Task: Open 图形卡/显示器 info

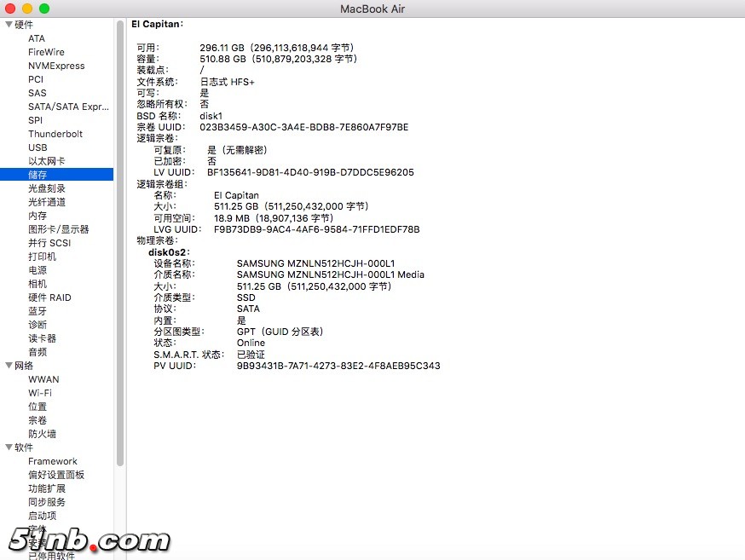Action: [x=58, y=229]
